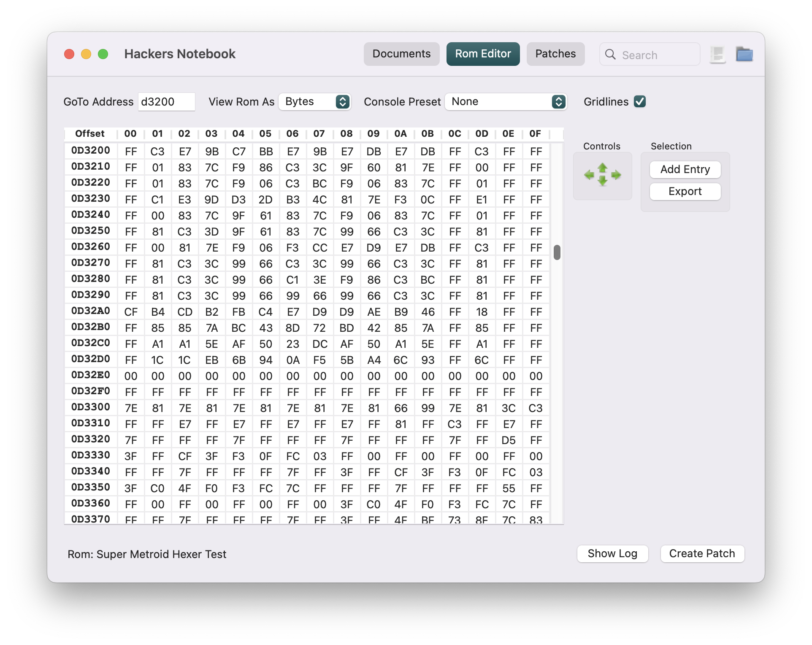Select the Rom Editor tab
Viewport: 812px width, 645px height.
(x=482, y=54)
